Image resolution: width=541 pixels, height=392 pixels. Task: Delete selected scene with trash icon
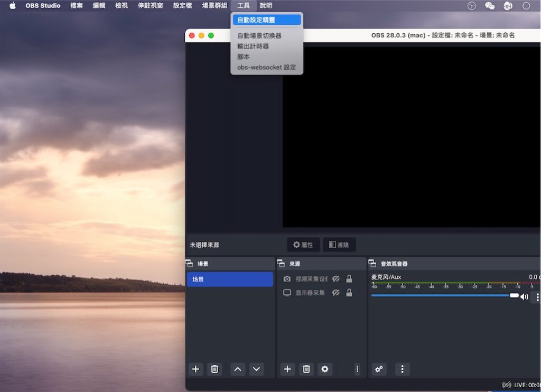click(214, 369)
